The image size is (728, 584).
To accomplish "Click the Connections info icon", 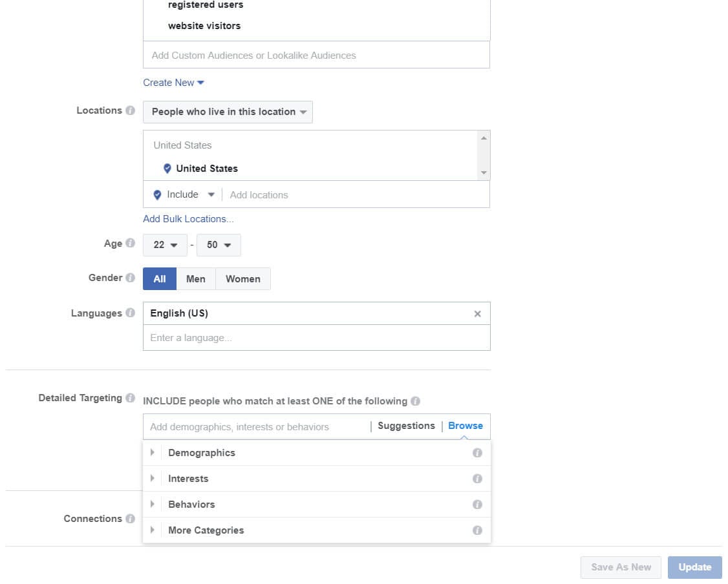I will click(131, 519).
